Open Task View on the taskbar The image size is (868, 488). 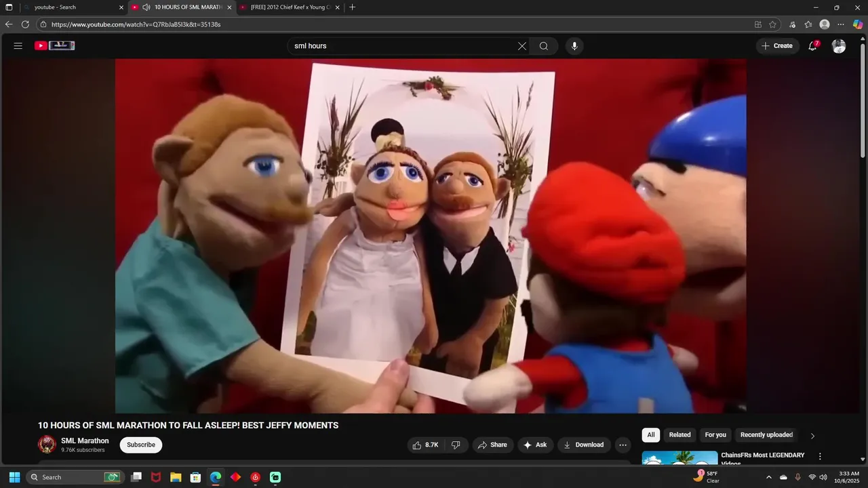click(136, 477)
